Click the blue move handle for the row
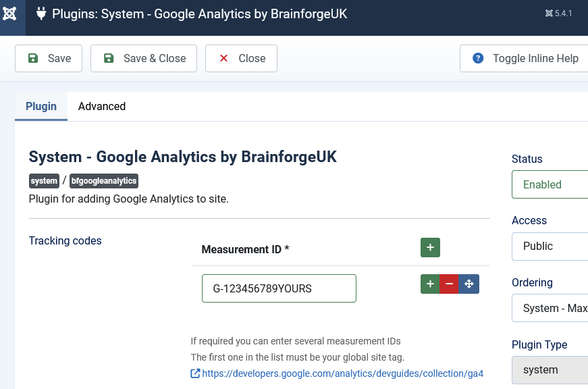This screenshot has height=389, width=588. tap(469, 284)
